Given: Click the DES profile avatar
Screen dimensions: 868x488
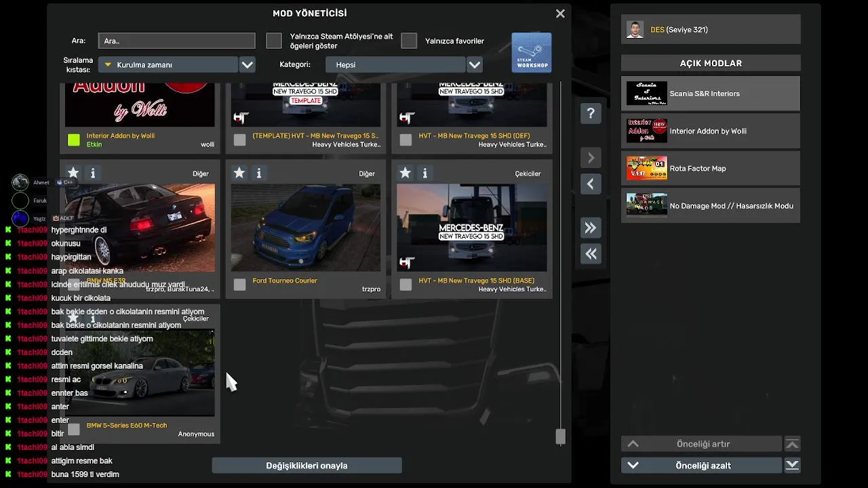Looking at the screenshot, I should pos(635,29).
